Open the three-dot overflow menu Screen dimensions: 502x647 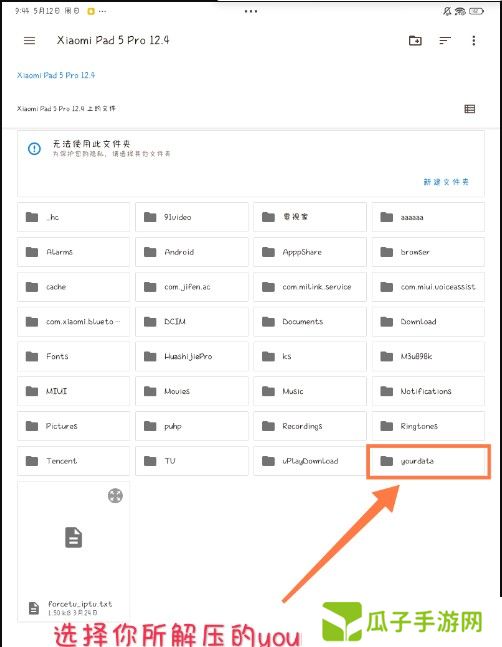pyautogui.click(x=474, y=40)
